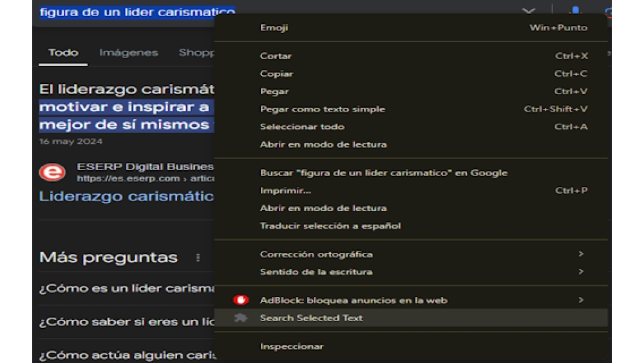This screenshot has height=363, width=644.
Task: Expand the search bar dropdown chevron
Action: (x=529, y=11)
